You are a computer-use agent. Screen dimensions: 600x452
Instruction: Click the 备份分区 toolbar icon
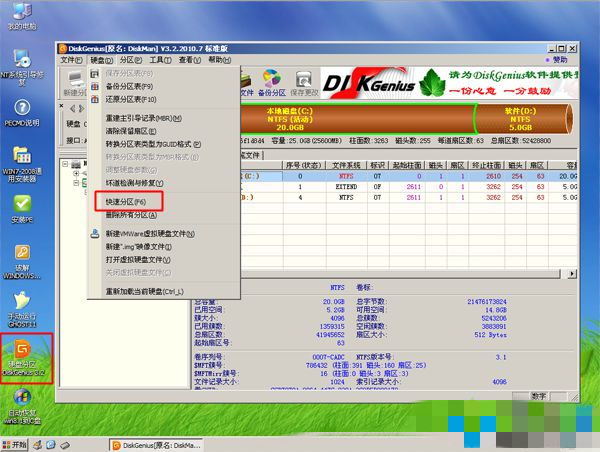coord(270,81)
